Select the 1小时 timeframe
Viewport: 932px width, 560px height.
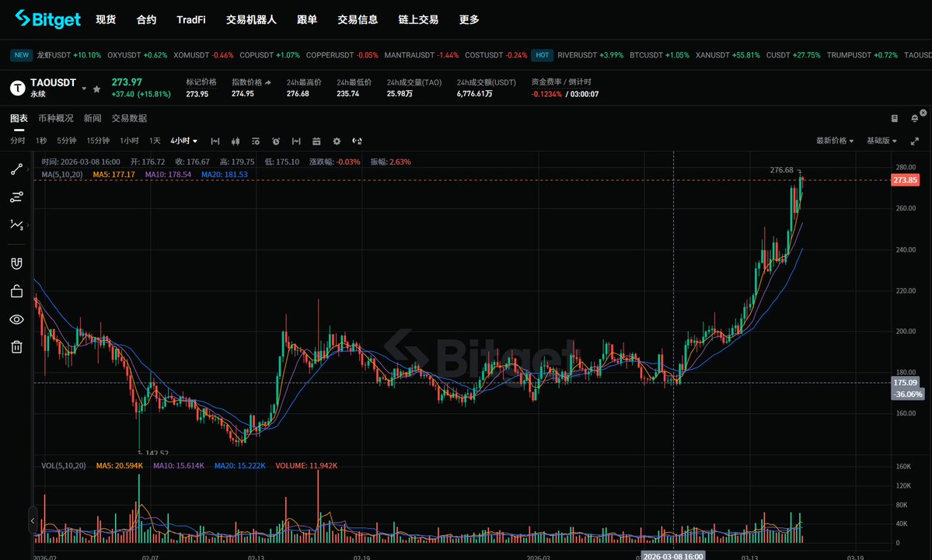pyautogui.click(x=129, y=141)
